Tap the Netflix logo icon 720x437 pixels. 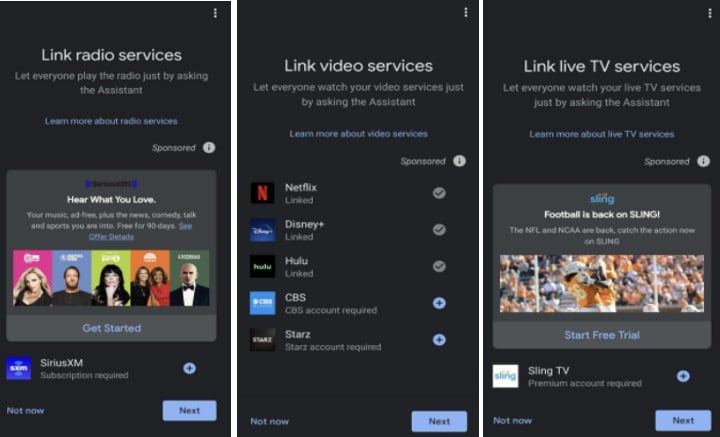point(263,193)
